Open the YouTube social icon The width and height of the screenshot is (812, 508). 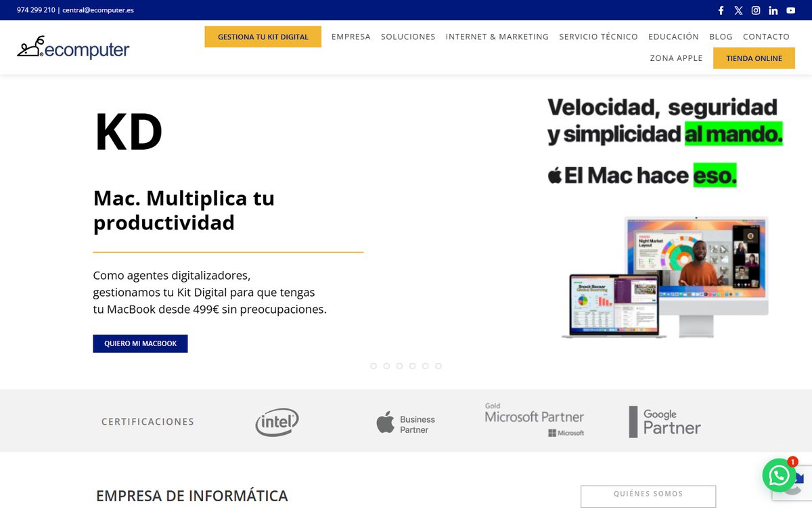point(791,10)
